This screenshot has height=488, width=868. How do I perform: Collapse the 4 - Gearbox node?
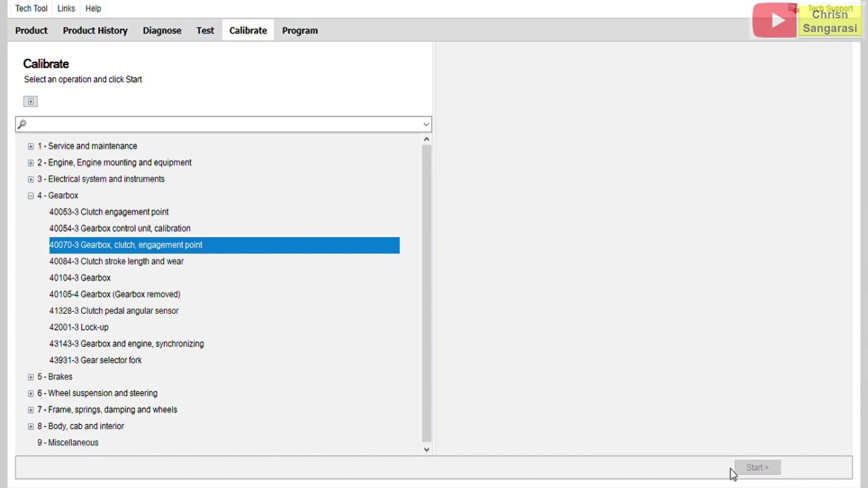[31, 196]
